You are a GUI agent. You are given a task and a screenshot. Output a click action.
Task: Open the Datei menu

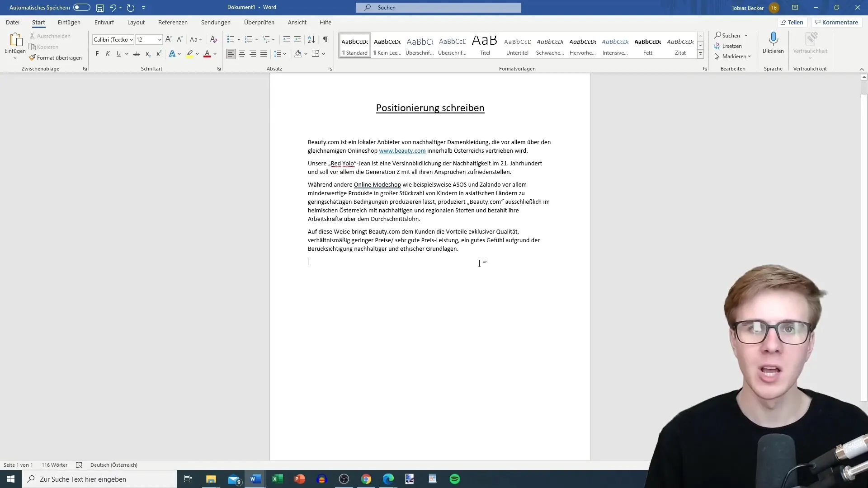(13, 22)
